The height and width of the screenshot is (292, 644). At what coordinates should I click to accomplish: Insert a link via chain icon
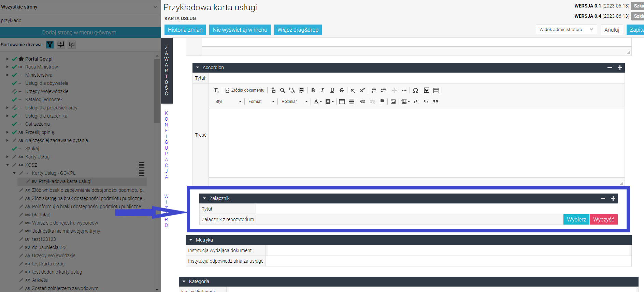pos(363,102)
